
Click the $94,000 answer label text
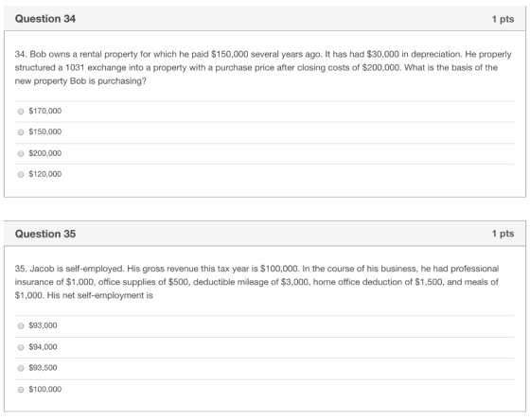(43, 347)
